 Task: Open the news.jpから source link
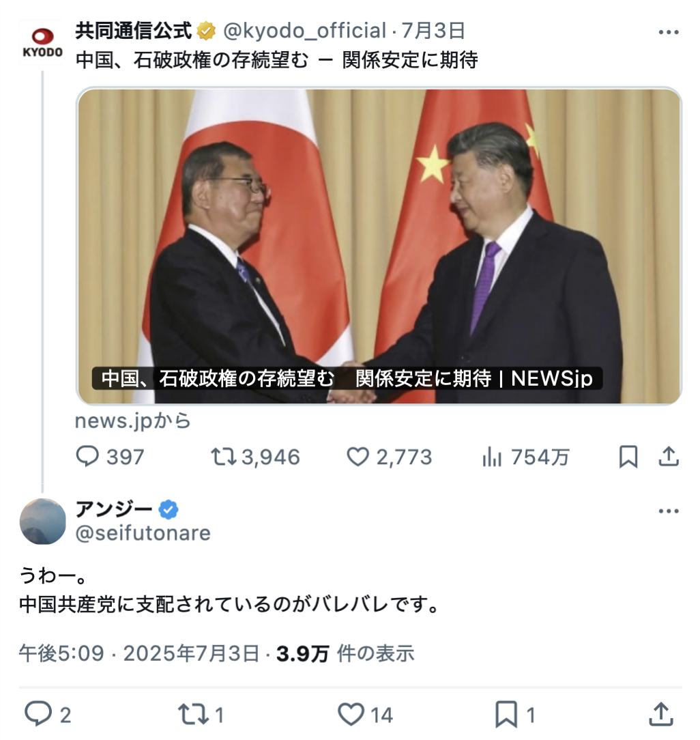click(x=132, y=421)
